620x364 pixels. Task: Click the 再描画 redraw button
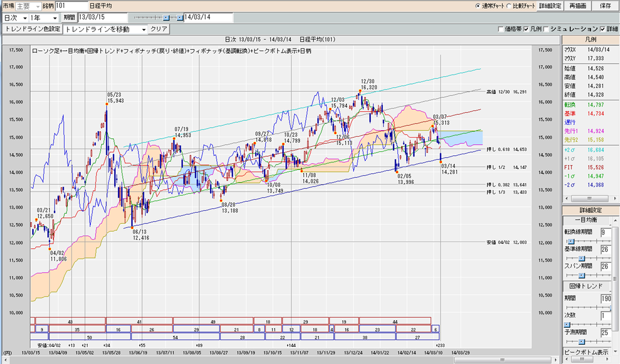[578, 6]
